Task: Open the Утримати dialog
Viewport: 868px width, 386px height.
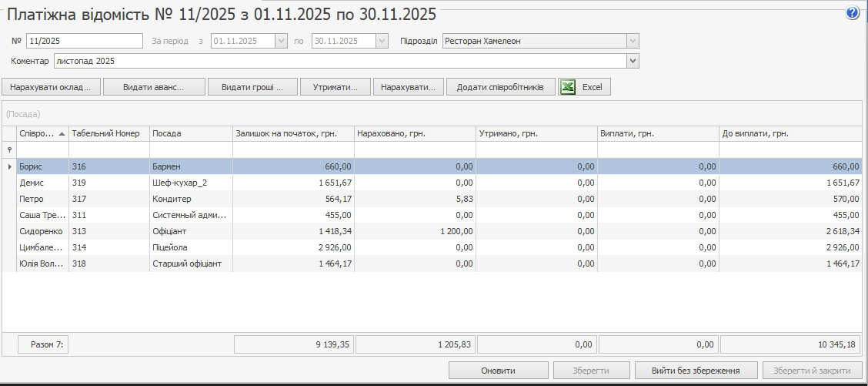Action: pyautogui.click(x=336, y=87)
